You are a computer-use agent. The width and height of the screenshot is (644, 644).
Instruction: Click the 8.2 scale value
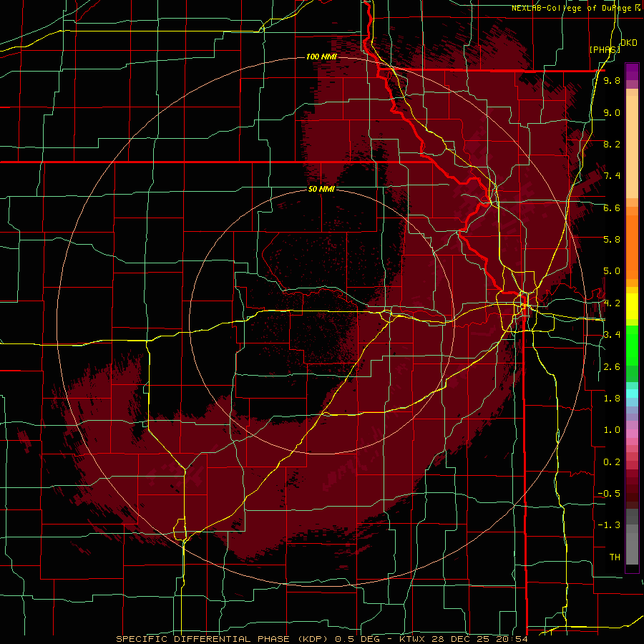click(612, 144)
